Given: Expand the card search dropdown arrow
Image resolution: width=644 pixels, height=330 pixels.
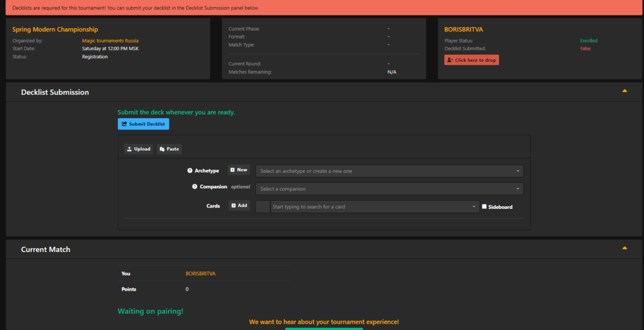Looking at the screenshot, I should point(475,207).
